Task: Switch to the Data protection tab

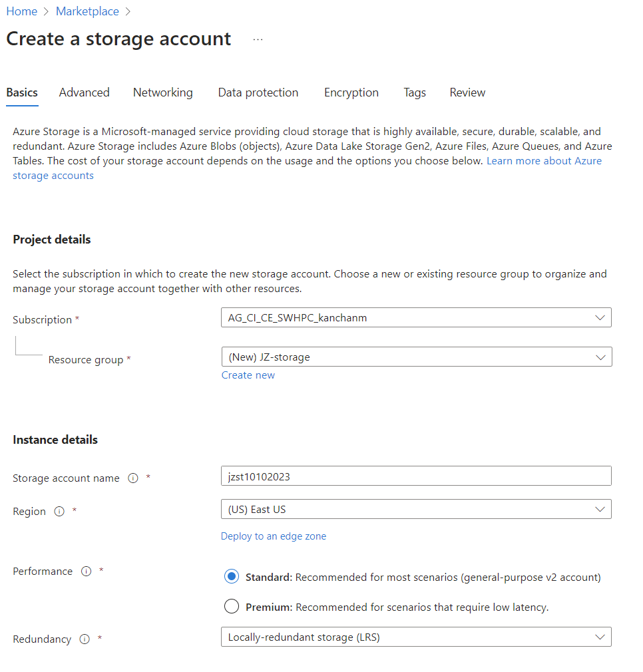Action: pos(258,92)
